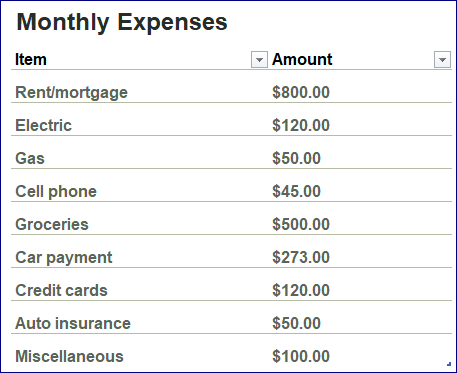The height and width of the screenshot is (373, 457).
Task: Click the Monthly Expenses title
Action: tap(122, 22)
